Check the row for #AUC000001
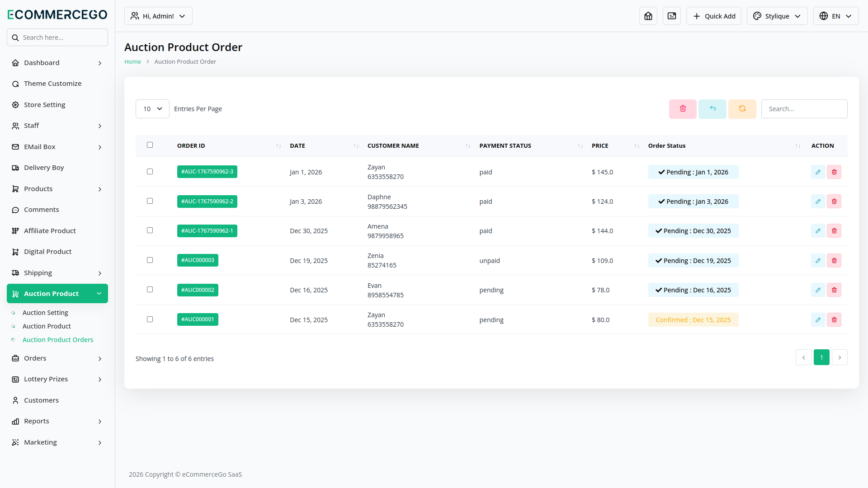Image resolution: width=868 pixels, height=488 pixels. [150, 319]
